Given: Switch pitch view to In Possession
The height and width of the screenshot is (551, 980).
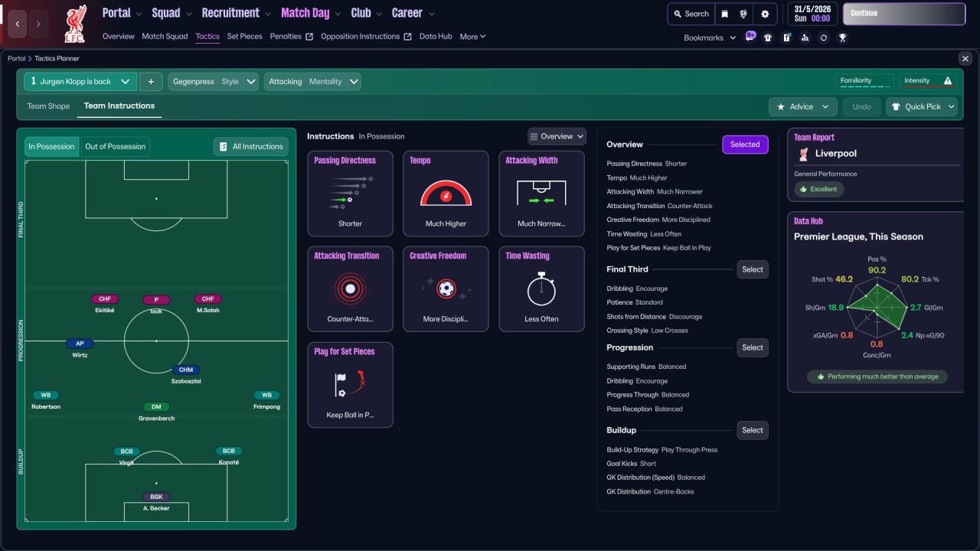Looking at the screenshot, I should (51, 146).
